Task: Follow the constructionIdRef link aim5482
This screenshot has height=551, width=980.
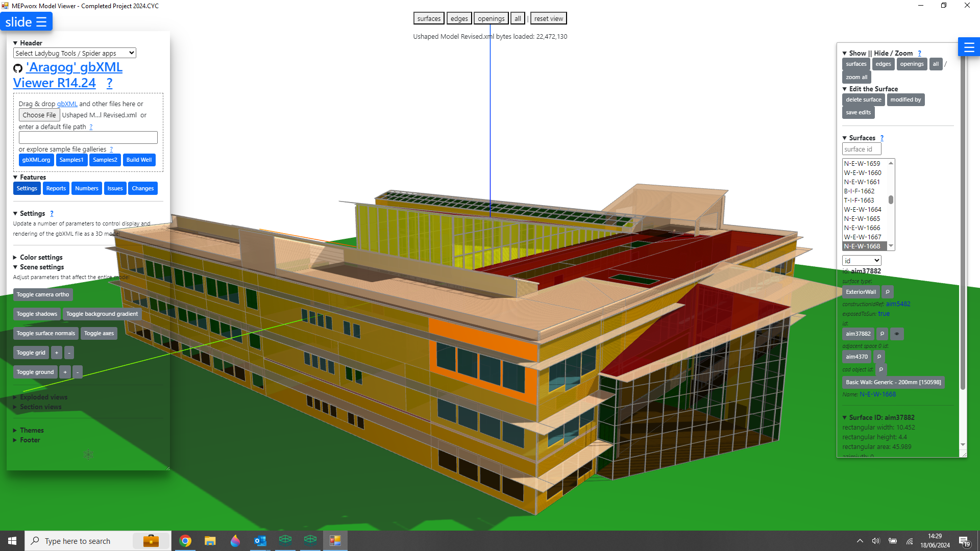Action: tap(898, 304)
